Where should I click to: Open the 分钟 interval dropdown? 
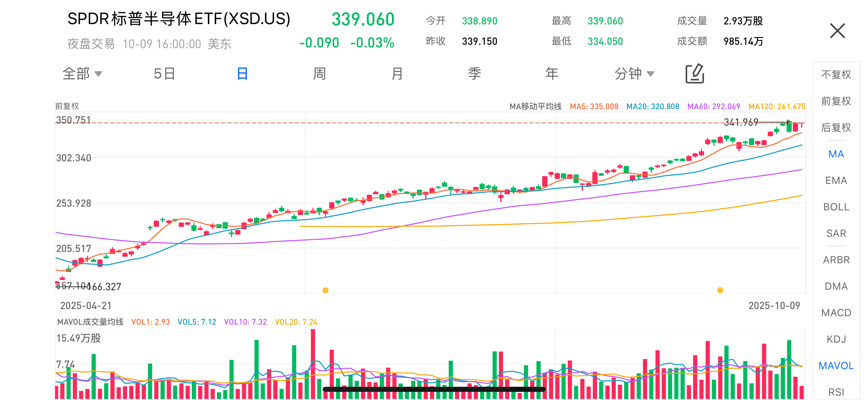click(x=634, y=74)
